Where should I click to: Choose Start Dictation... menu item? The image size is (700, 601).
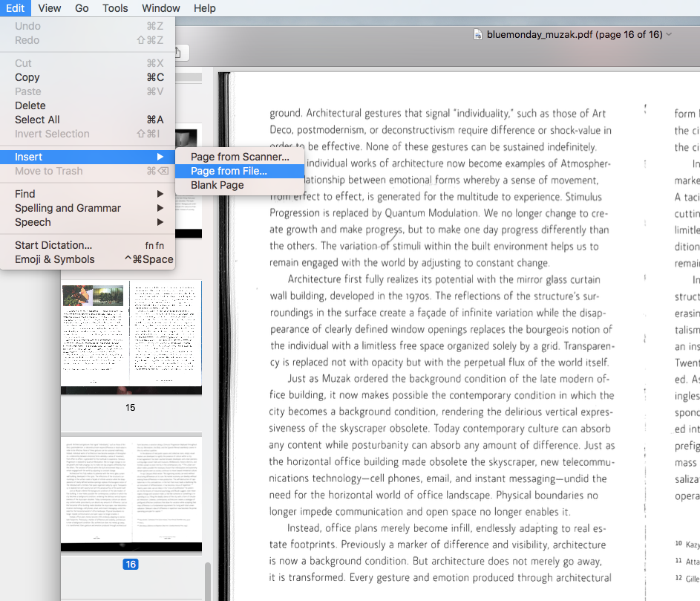point(88,245)
